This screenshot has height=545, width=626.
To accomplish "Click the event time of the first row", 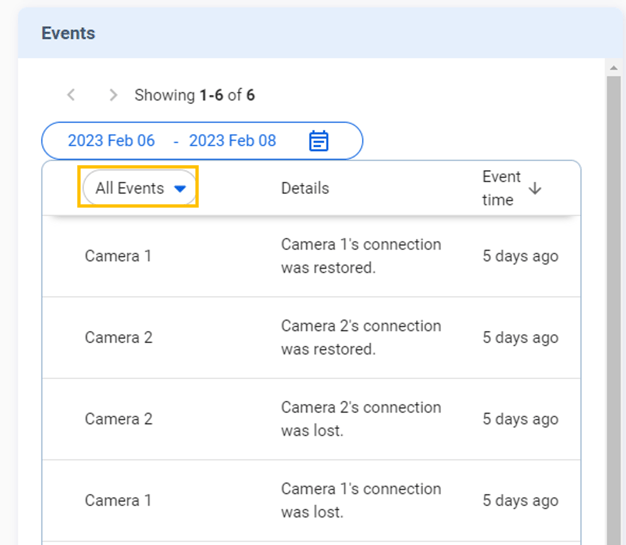I will pyautogui.click(x=520, y=256).
